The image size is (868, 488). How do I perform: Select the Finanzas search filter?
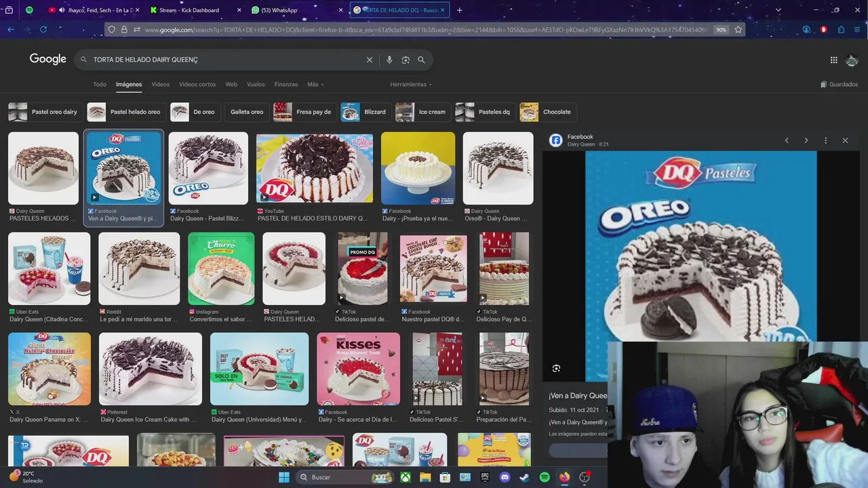(x=286, y=85)
